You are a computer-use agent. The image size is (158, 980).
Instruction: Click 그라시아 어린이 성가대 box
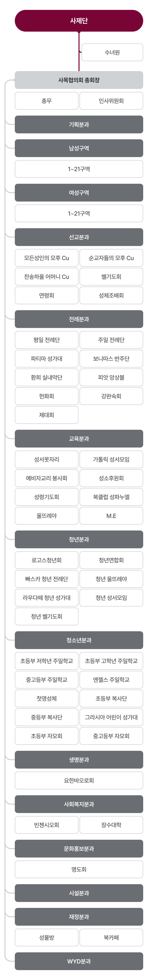coord(111,717)
